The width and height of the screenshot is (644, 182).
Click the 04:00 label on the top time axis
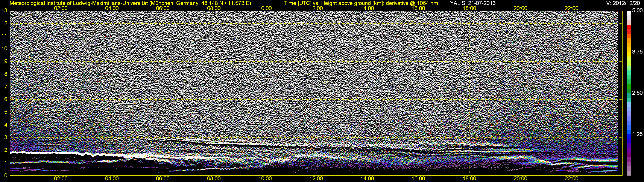112,8
